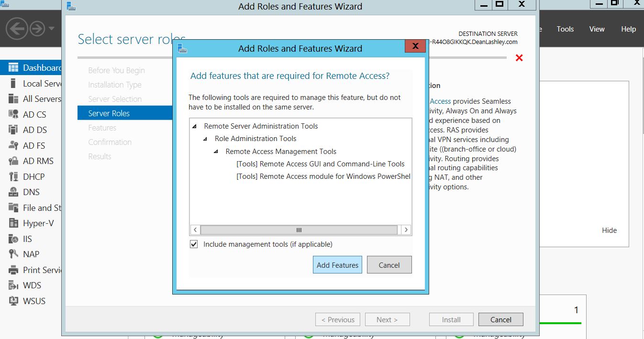644x339 pixels.
Task: Click the scroll right arrow in feature list
Action: click(406, 230)
